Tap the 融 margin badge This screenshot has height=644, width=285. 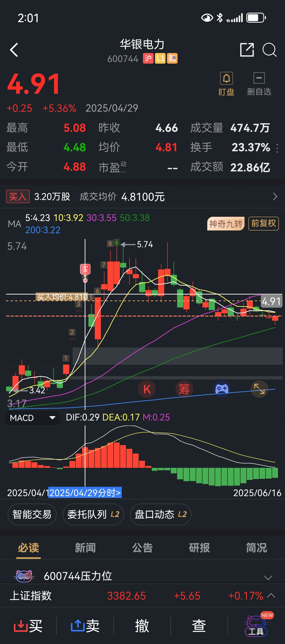tap(172, 58)
